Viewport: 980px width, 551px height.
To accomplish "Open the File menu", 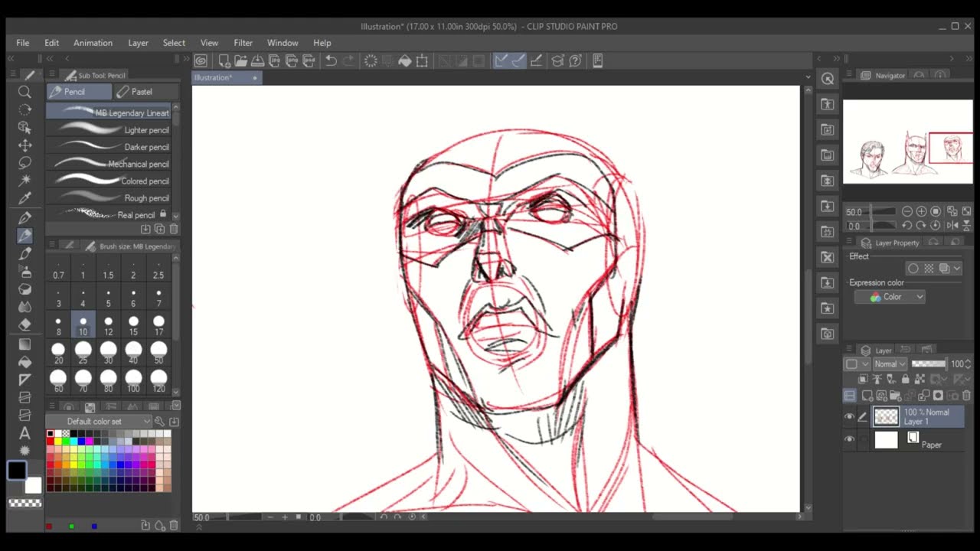I will [x=23, y=43].
